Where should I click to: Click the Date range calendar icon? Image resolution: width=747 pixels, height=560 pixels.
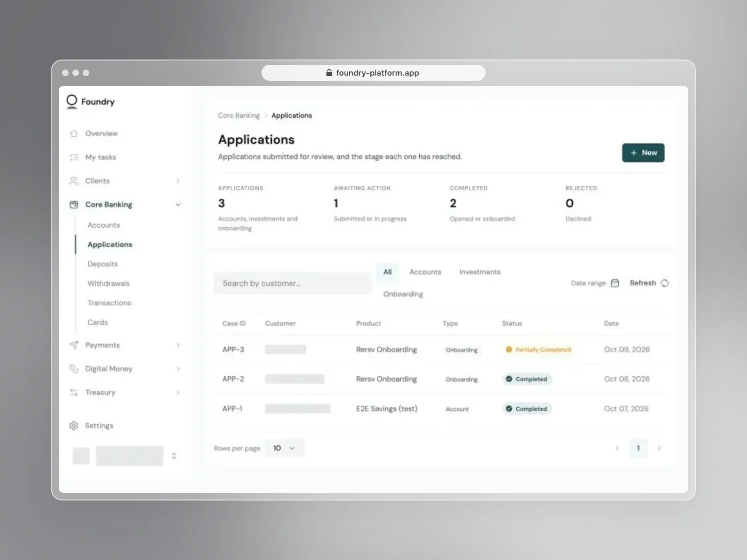[615, 283]
